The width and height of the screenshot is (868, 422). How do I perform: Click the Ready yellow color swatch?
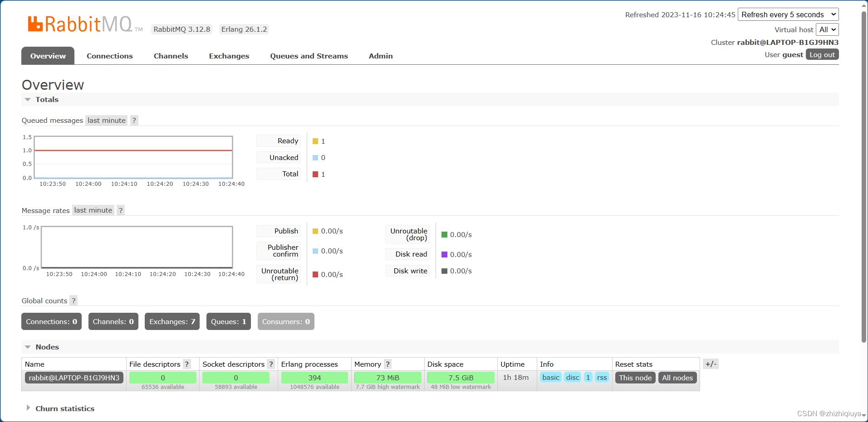(x=315, y=141)
